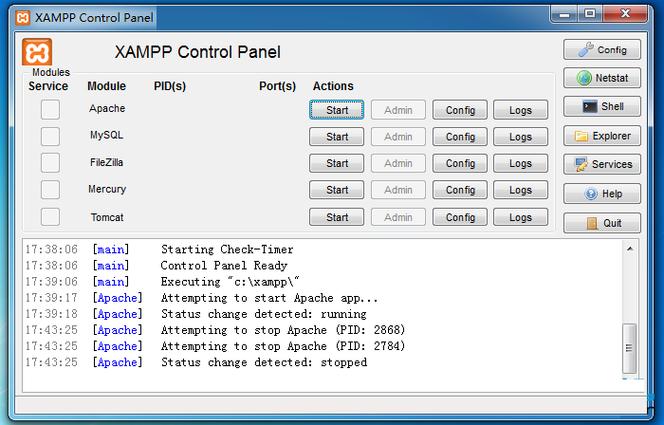664x425 pixels.
Task: Toggle the Apache service checkbox
Action: (x=50, y=110)
